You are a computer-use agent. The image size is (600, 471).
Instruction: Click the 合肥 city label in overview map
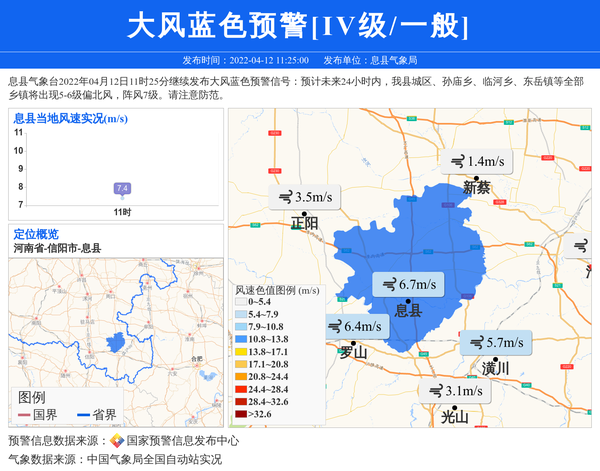[197, 359]
